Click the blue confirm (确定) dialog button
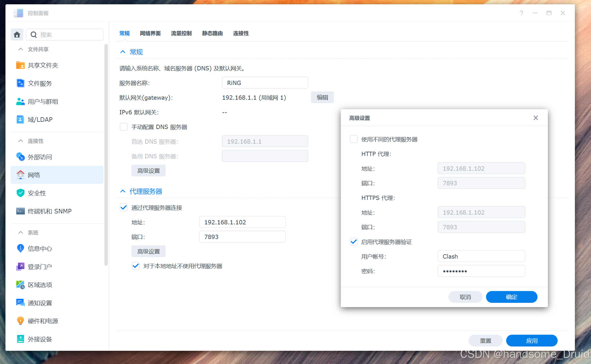 pyautogui.click(x=511, y=297)
